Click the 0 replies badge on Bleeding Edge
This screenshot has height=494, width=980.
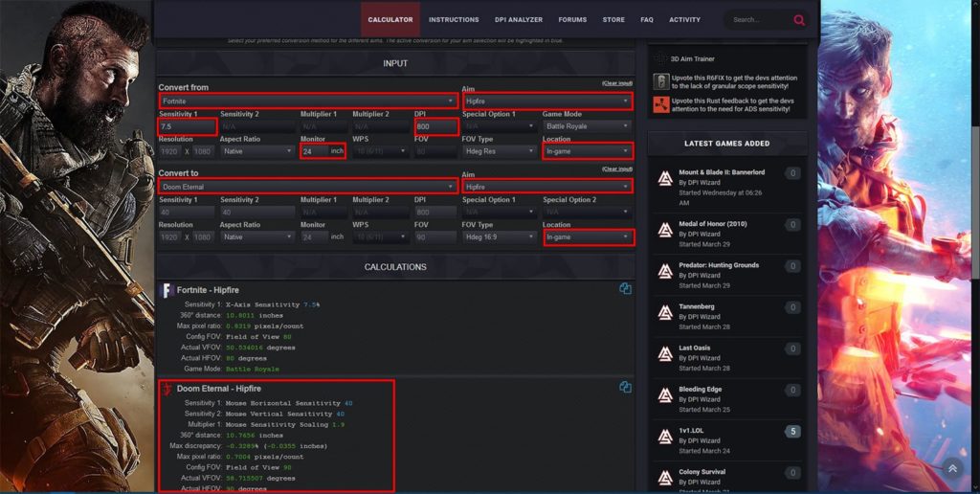pyautogui.click(x=793, y=391)
